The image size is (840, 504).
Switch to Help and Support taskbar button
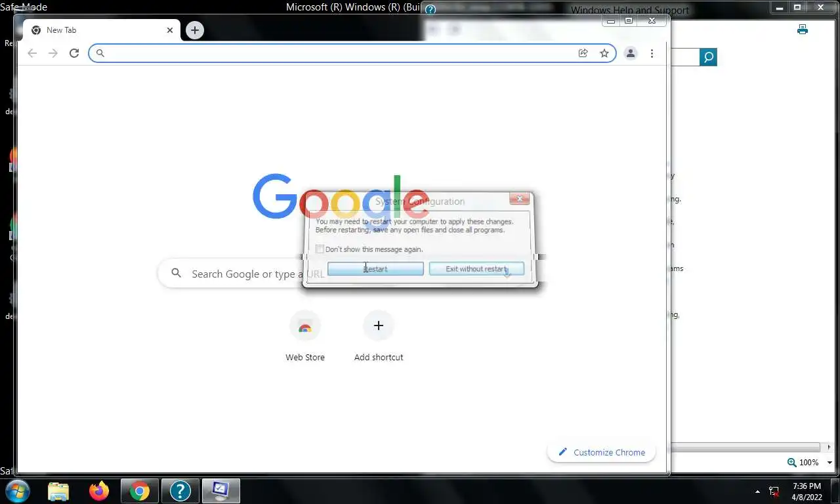pyautogui.click(x=180, y=491)
